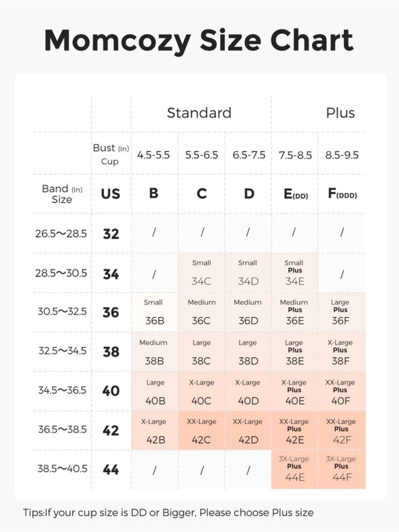This screenshot has height=532, width=399.
Task: Click the 42F XX-Large Plus cell
Action: coord(342,431)
